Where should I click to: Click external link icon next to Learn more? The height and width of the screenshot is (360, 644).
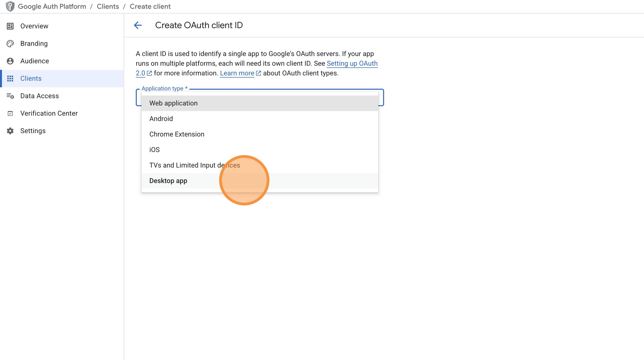258,73
